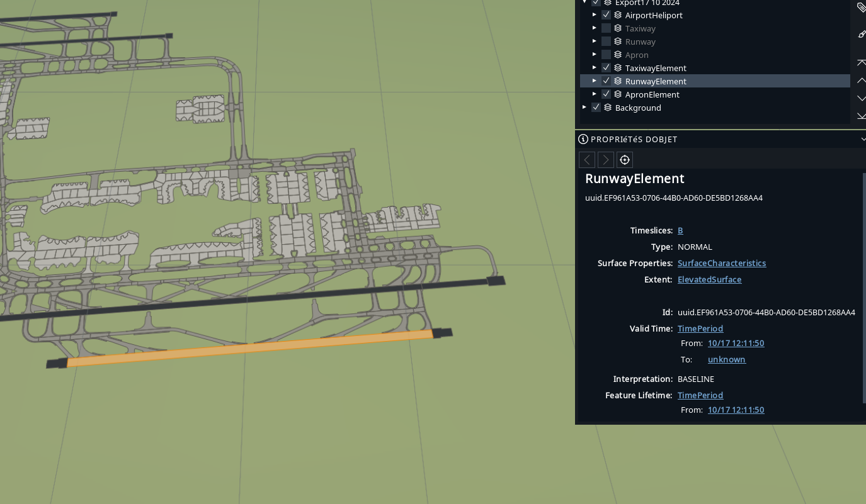Expand the AirportHeliport tree item
The width and height of the screenshot is (866, 504).
pos(595,14)
